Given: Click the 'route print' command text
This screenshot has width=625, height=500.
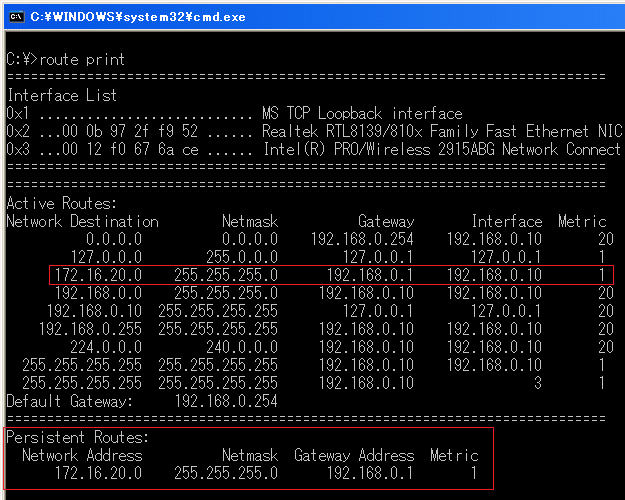Looking at the screenshot, I should coord(82,59).
